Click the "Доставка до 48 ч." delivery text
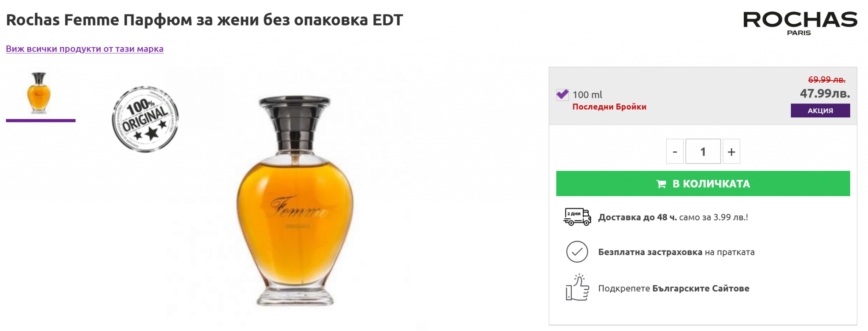This screenshot has height=331, width=868. pyautogui.click(x=637, y=217)
